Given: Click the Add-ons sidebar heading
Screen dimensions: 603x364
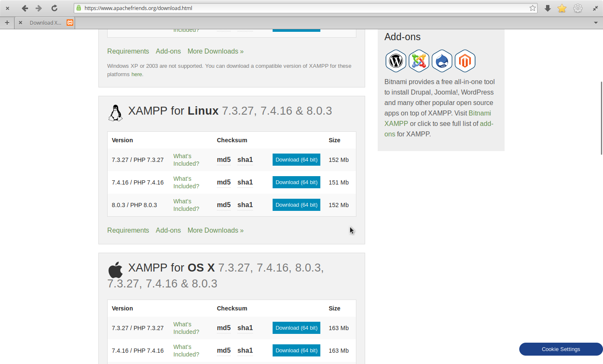Looking at the screenshot, I should click(402, 37).
